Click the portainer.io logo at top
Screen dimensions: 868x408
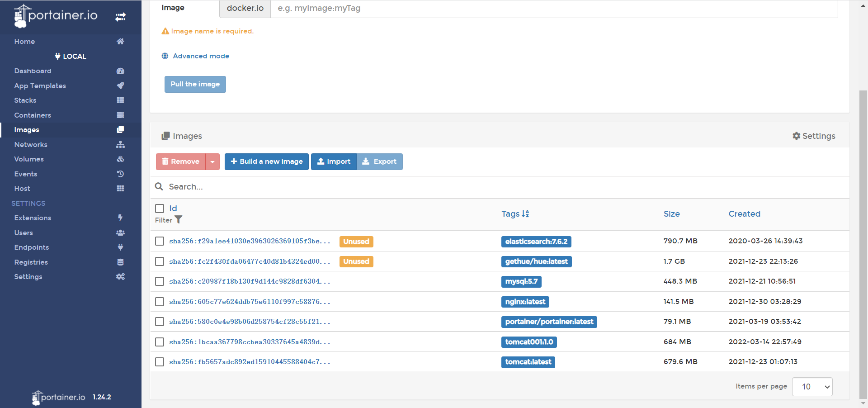coord(56,16)
